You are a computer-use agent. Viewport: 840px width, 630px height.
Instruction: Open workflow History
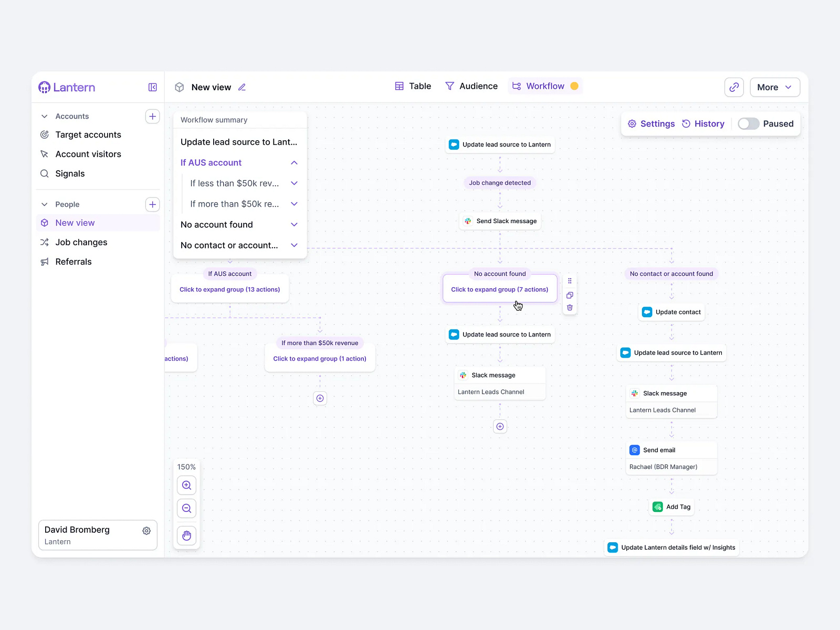703,123
